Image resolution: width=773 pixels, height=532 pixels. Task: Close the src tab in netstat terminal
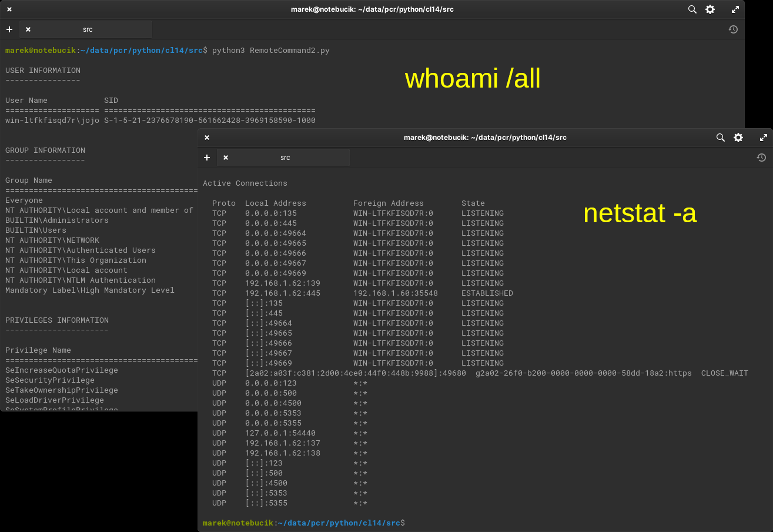226,158
